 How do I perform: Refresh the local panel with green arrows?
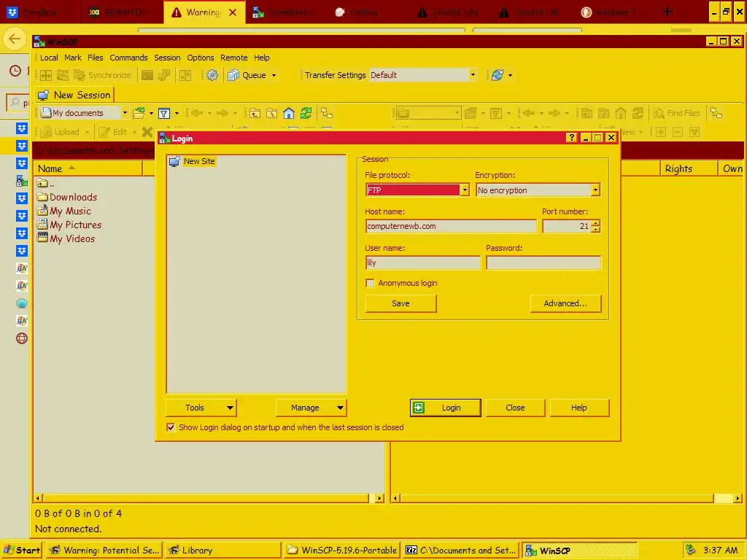pyautogui.click(x=306, y=113)
